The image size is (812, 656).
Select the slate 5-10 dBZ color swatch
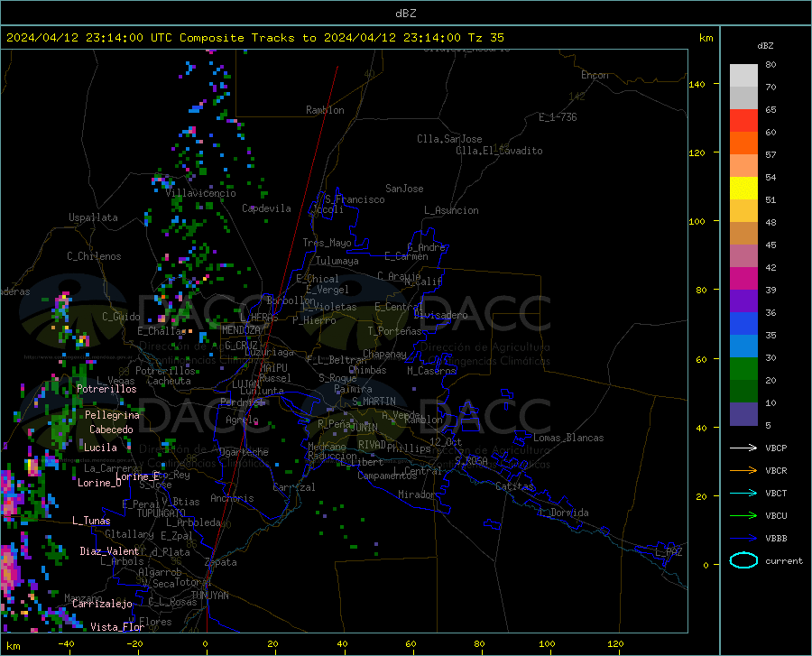pos(743,414)
